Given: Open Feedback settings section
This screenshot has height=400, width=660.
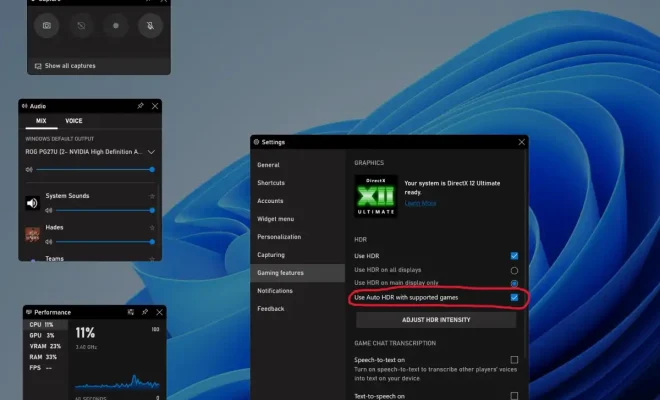Looking at the screenshot, I should [x=297, y=309].
